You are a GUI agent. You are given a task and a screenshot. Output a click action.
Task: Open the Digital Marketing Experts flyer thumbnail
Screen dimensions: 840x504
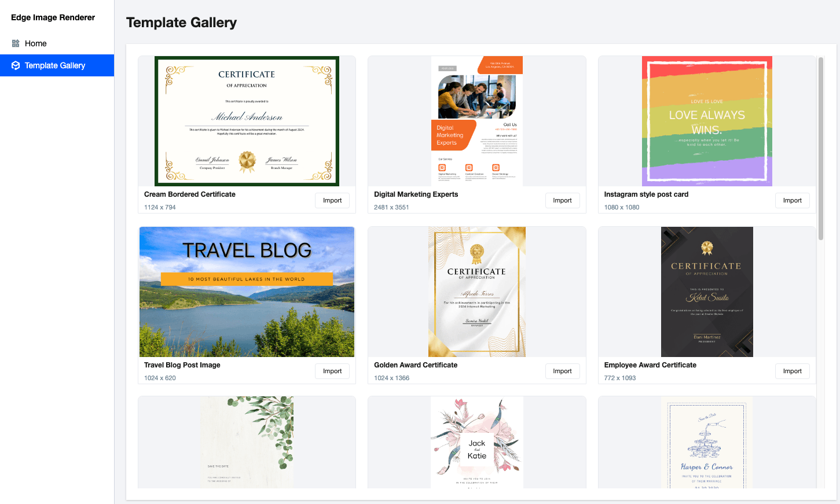tap(477, 121)
